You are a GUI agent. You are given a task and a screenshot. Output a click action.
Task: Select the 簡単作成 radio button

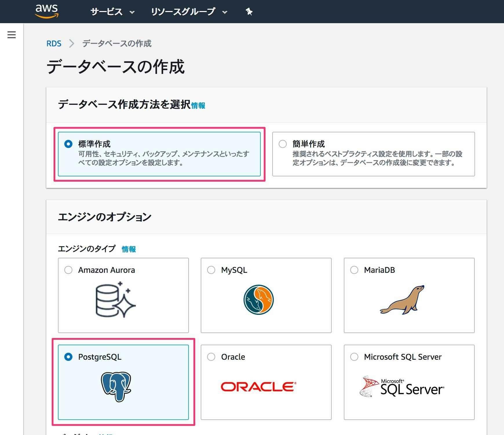[x=283, y=144]
